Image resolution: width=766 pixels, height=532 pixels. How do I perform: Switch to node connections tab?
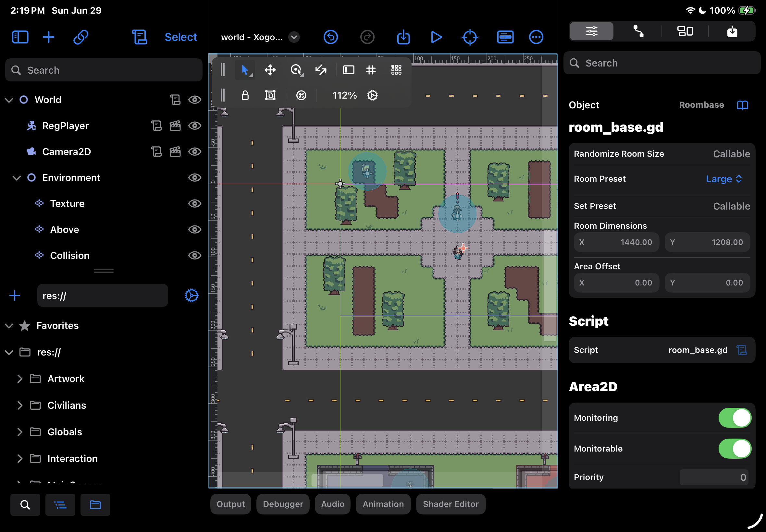coord(638,31)
